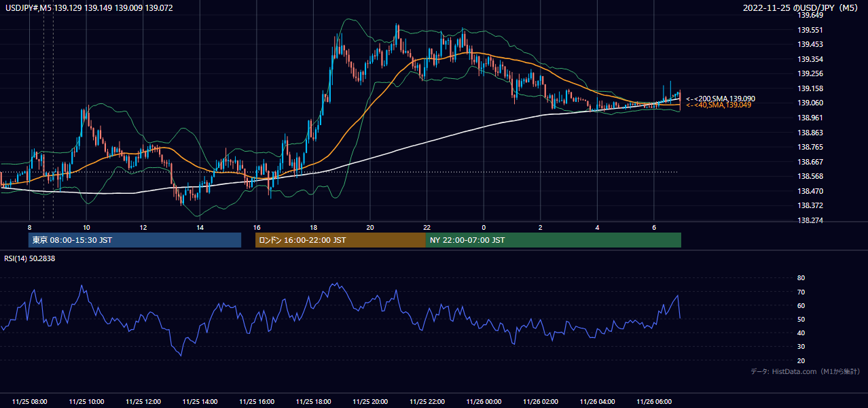
Task: Click RSI axis level 70
Action: point(801,292)
